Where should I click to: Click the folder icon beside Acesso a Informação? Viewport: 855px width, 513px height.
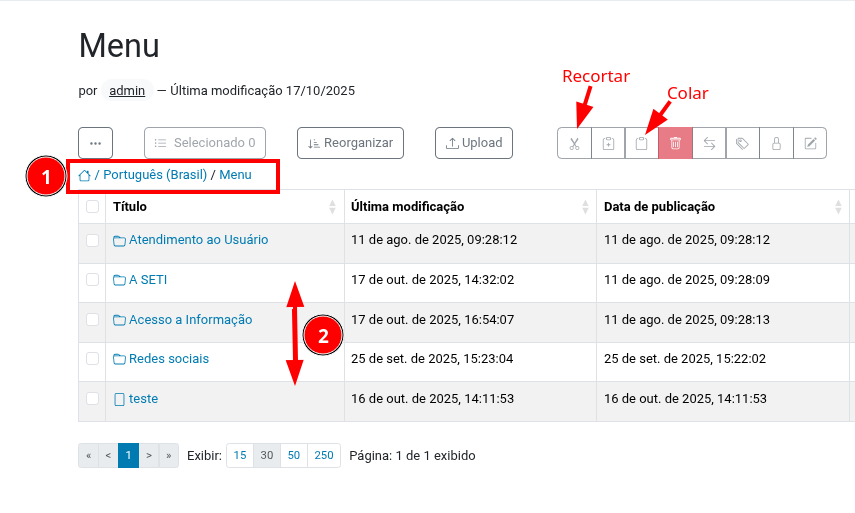coord(119,320)
